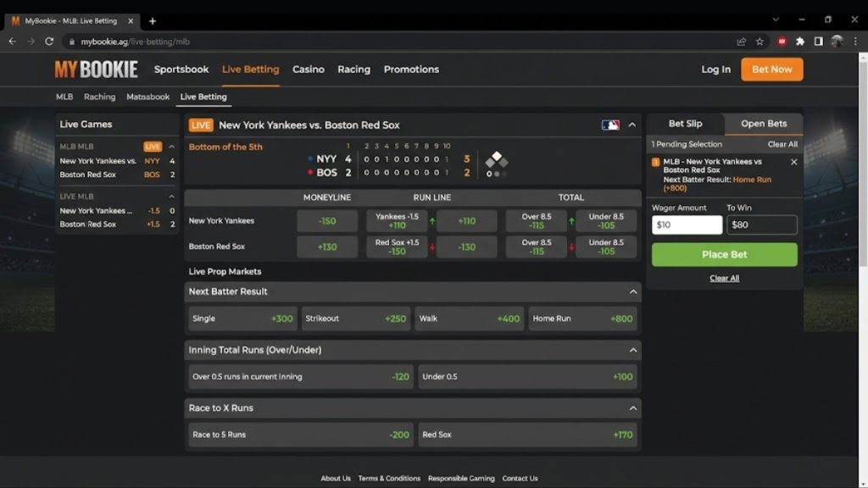Click the underlined Clear All link
The image size is (868, 488).
click(724, 278)
